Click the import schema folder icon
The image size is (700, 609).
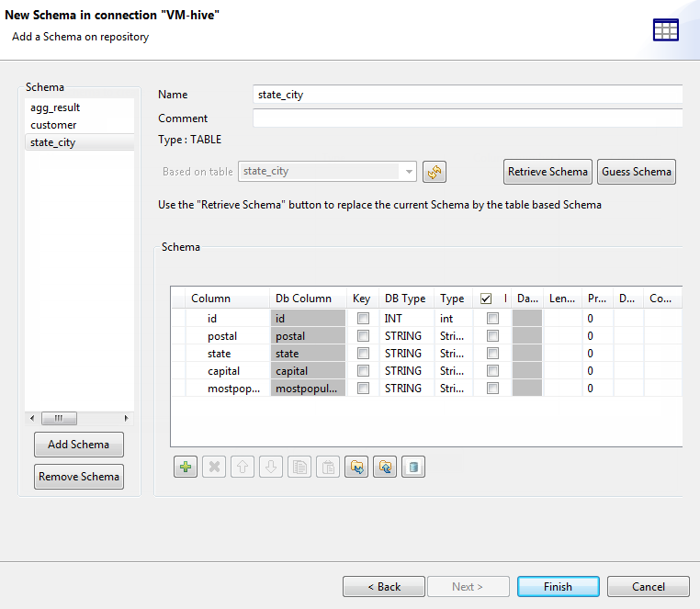(x=356, y=467)
